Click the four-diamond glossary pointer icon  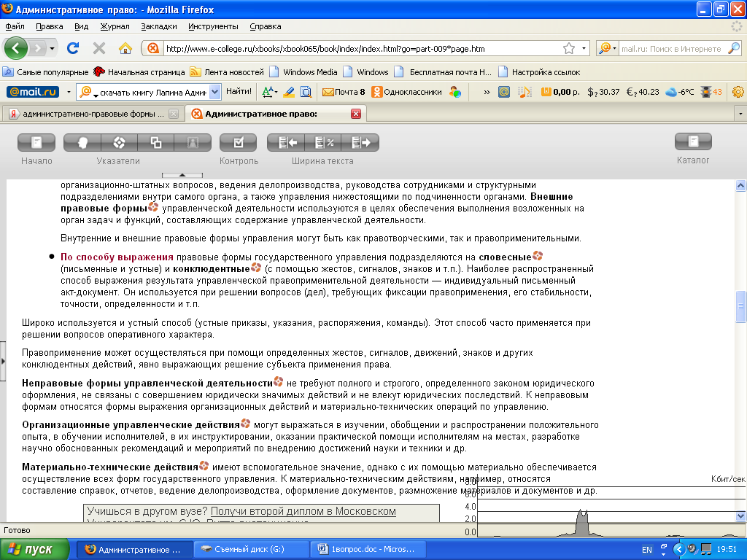point(119,142)
